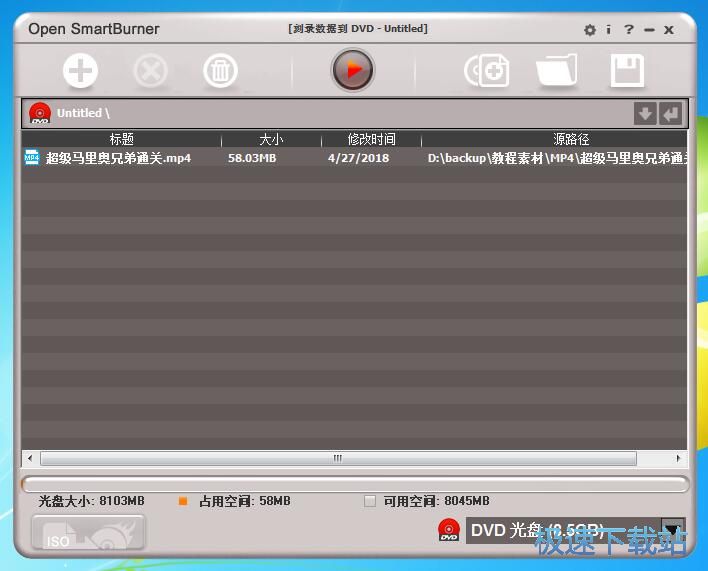This screenshot has height=571, width=708.
Task: Click the remove selected item X icon
Action: (x=150, y=70)
